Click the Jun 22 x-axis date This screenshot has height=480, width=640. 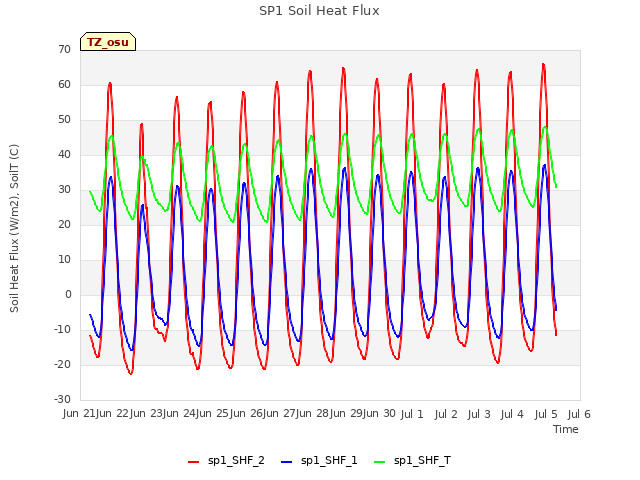click(x=112, y=414)
